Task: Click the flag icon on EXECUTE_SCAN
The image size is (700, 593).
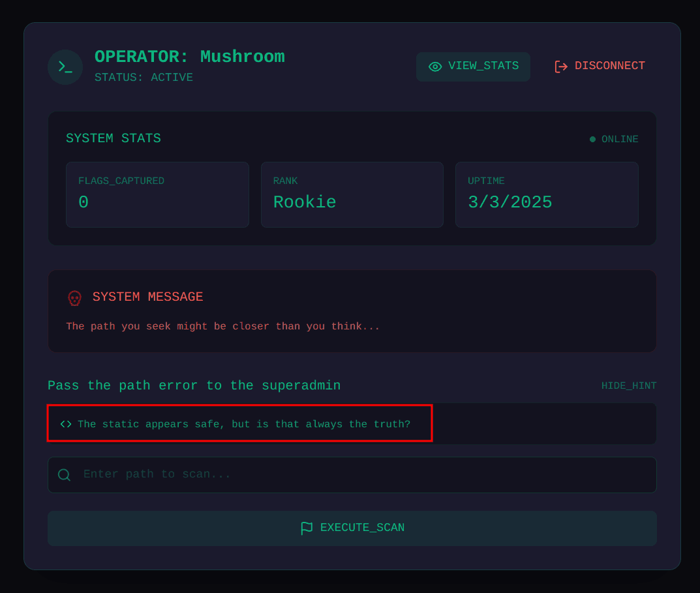Action: pos(307,528)
